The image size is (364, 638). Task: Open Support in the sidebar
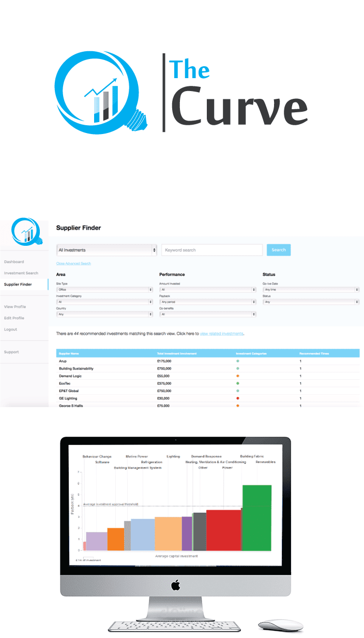[x=11, y=352]
